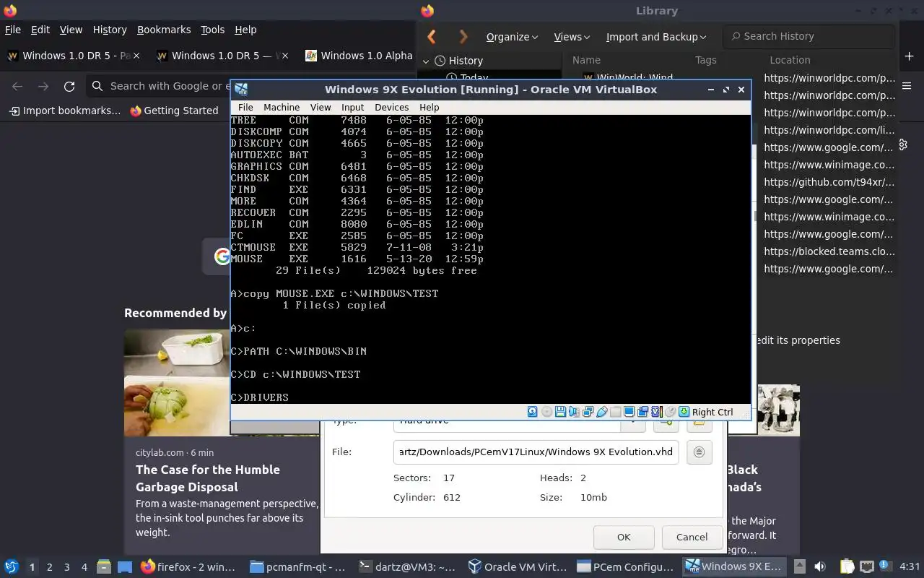Click the File path field in PCem dialog

[536, 452]
